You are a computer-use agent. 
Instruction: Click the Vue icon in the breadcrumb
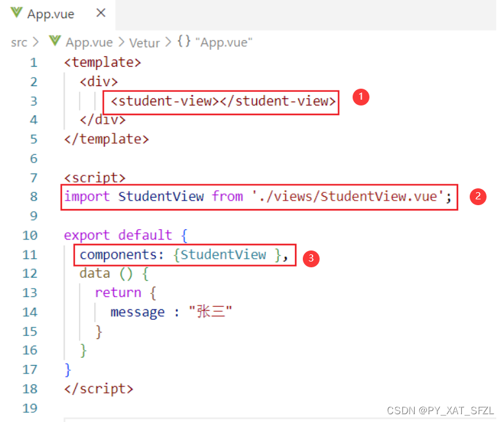tap(55, 41)
